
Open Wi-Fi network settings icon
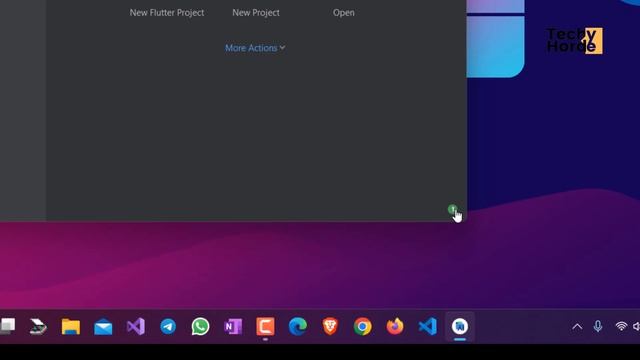coord(621,326)
